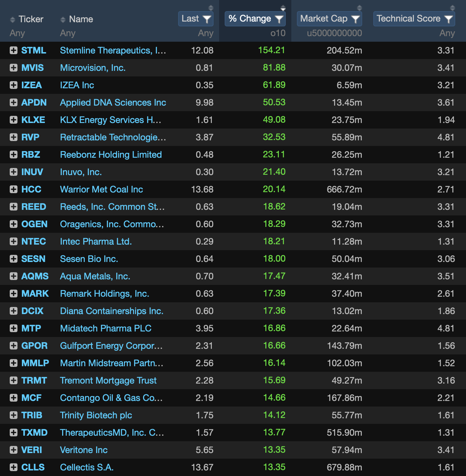Expand the RVP row plus icon
Viewport: 466px width, 476px height.
click(x=14, y=137)
